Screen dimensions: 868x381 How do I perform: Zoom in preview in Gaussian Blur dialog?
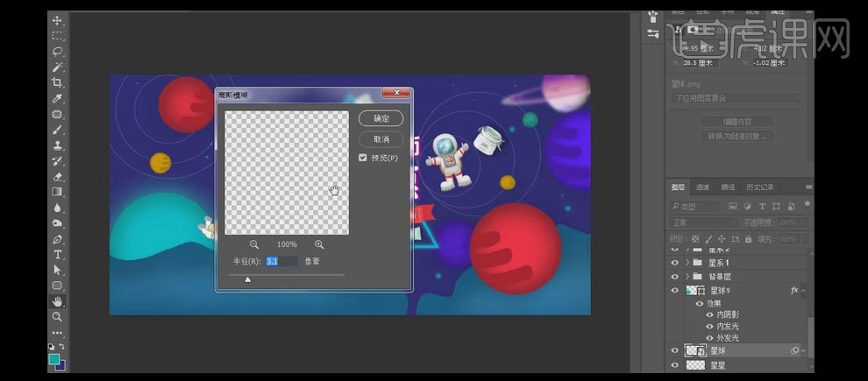point(319,244)
